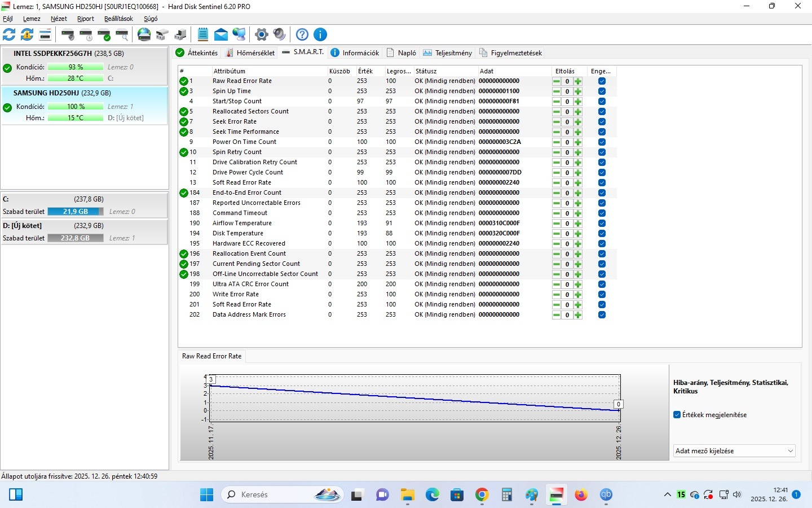This screenshot has height=508, width=812.
Task: Open help with the question mark icon
Action: coord(302,34)
